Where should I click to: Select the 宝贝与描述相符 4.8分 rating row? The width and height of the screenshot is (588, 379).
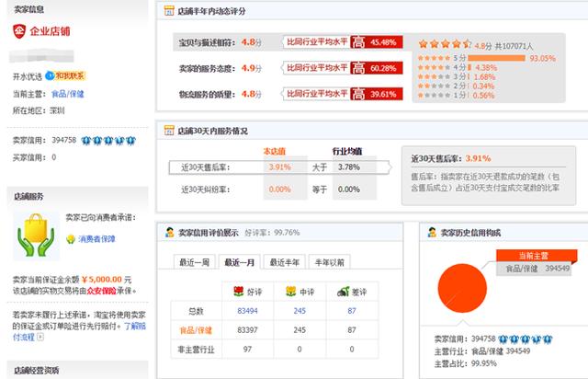[288, 42]
